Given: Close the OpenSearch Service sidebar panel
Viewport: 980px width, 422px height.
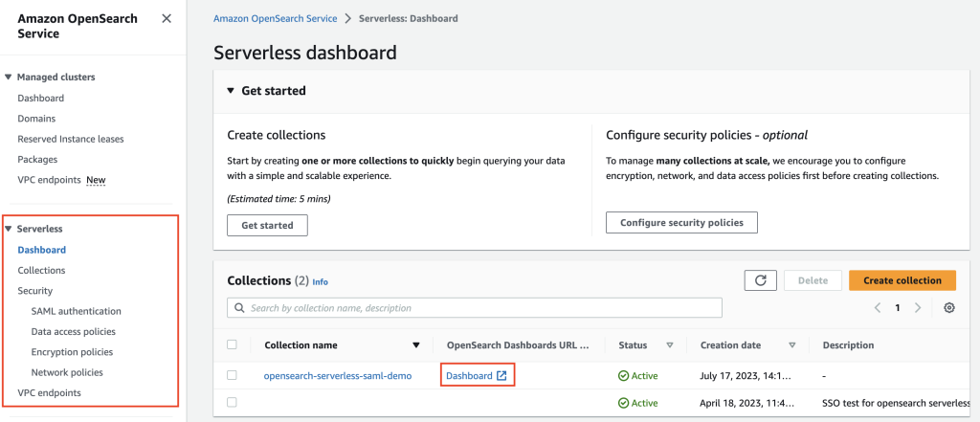Looking at the screenshot, I should [167, 19].
